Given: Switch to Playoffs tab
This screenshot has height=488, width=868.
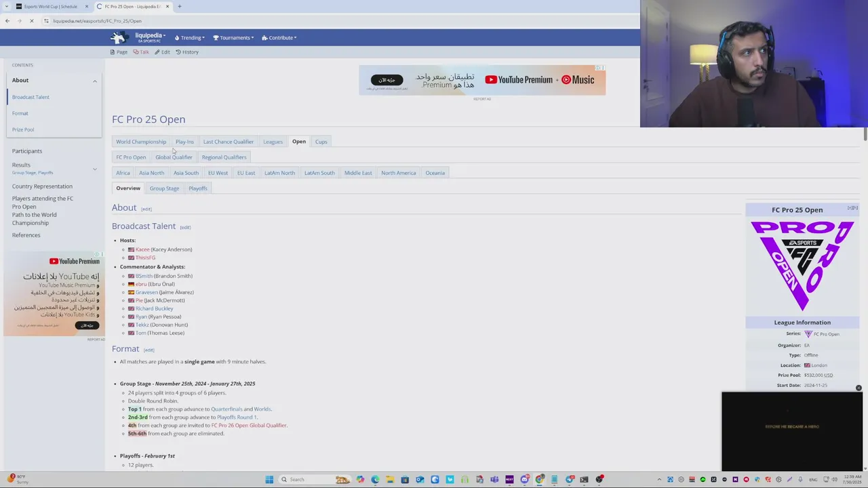Looking at the screenshot, I should [x=198, y=188].
